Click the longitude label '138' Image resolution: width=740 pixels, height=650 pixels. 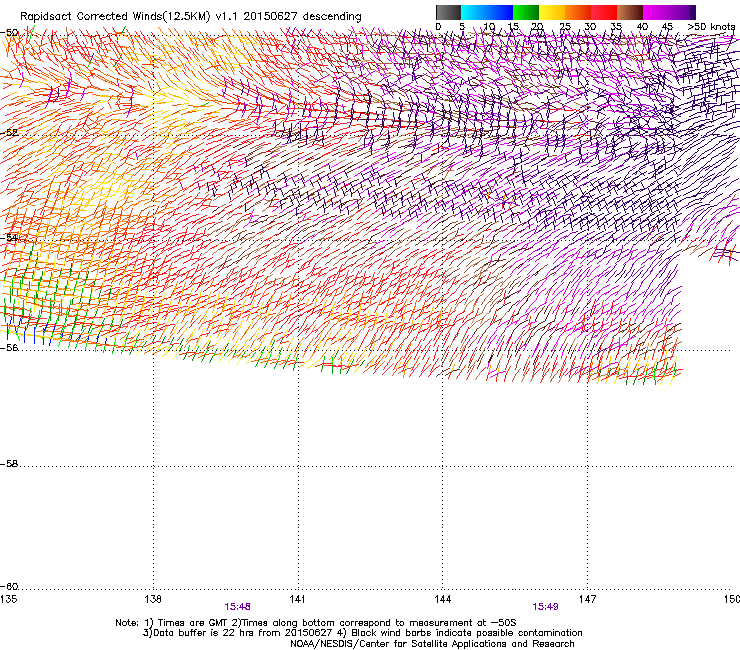pyautogui.click(x=153, y=599)
